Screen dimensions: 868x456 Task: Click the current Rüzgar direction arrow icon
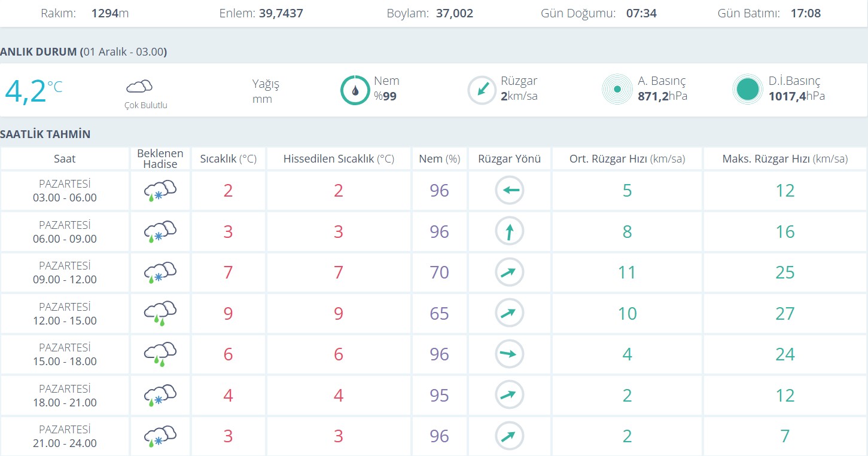click(482, 90)
